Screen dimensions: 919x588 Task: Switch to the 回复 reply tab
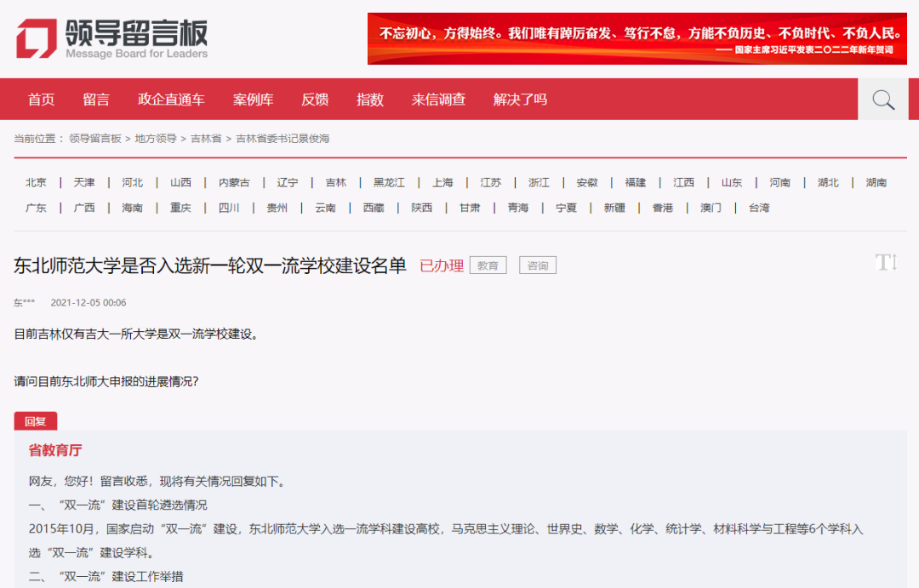[x=35, y=420]
